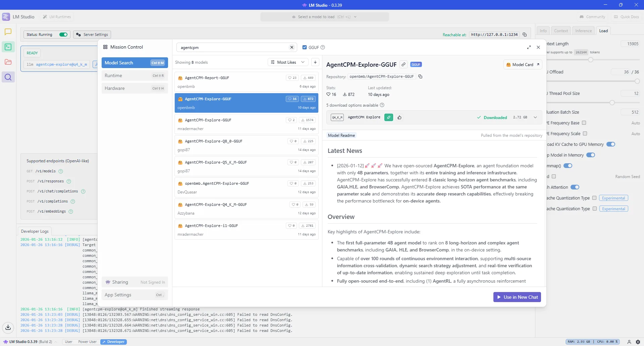Adjust the Context Length slider handle
This screenshot has height=346, width=644.
pyautogui.click(x=591, y=60)
